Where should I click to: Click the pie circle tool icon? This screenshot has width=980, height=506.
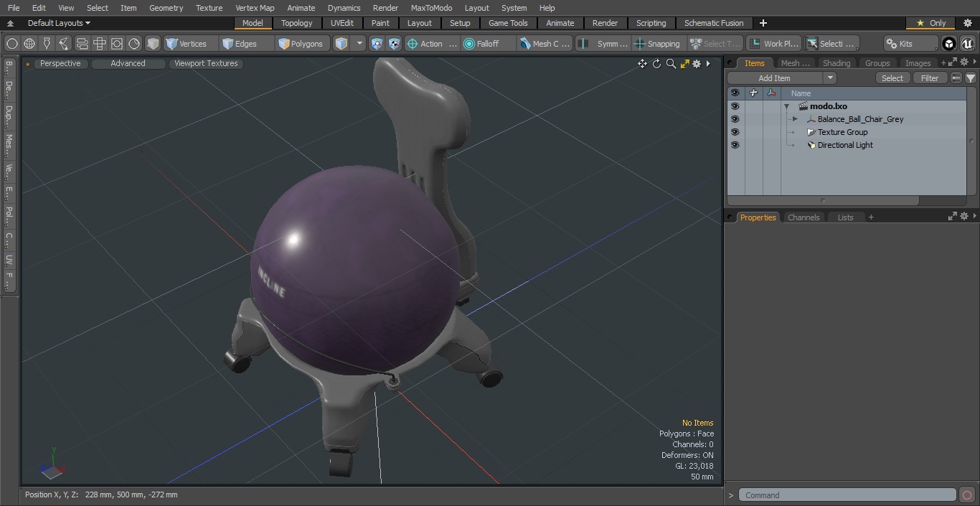pos(134,44)
